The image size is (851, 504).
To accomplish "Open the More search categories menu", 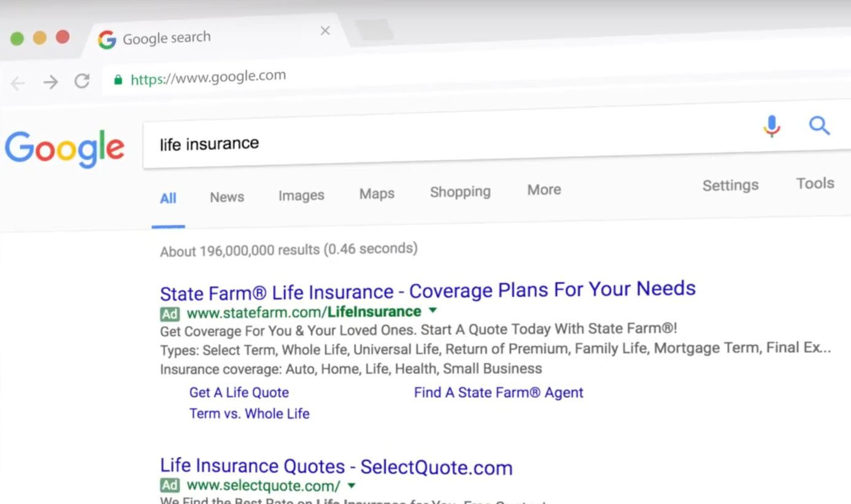I will coord(544,190).
